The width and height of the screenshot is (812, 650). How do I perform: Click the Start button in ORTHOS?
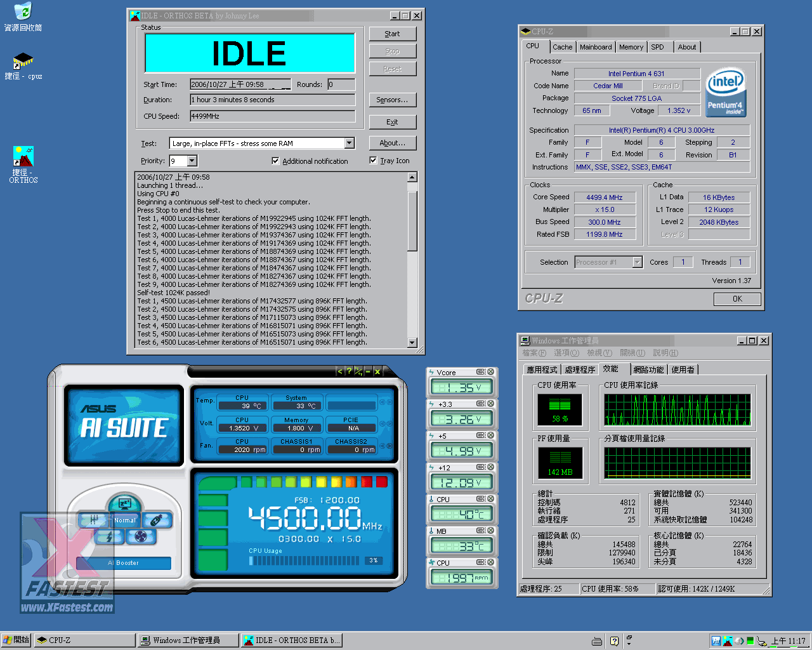[x=393, y=34]
